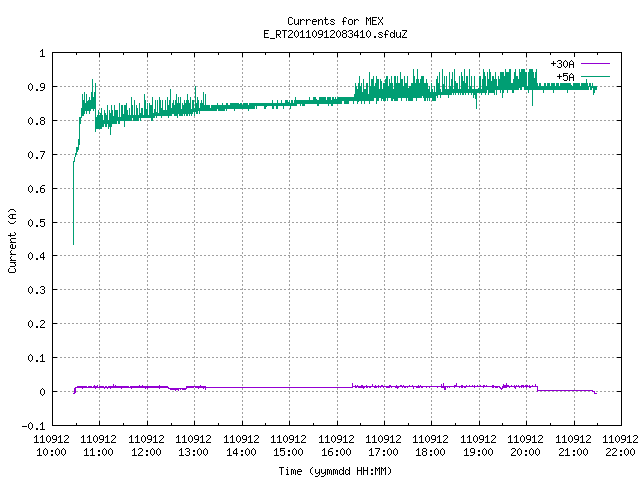Click the flat purple +30A trace at 15:00

pyautogui.click(x=289, y=387)
